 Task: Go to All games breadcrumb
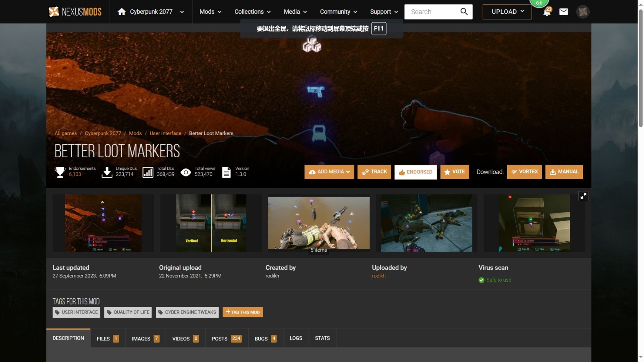point(66,133)
